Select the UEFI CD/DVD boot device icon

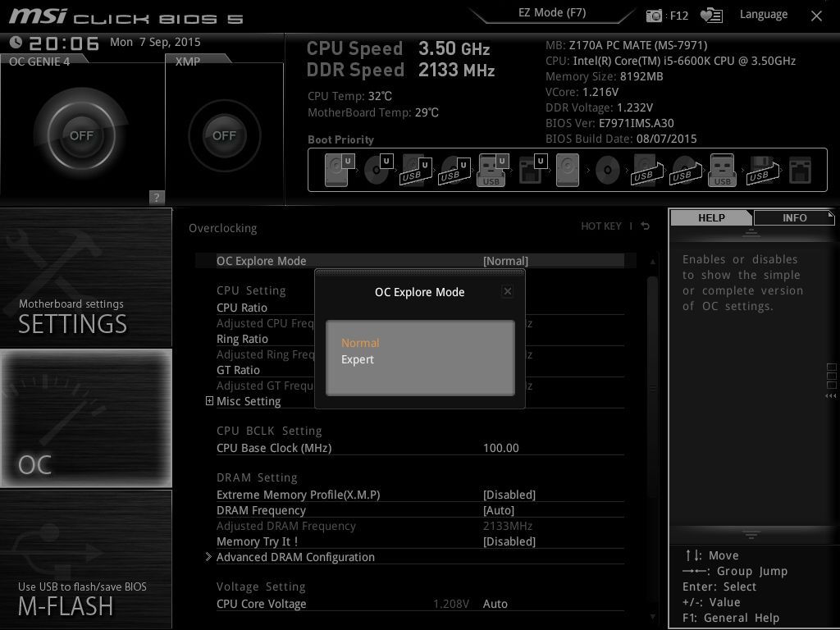(x=378, y=170)
